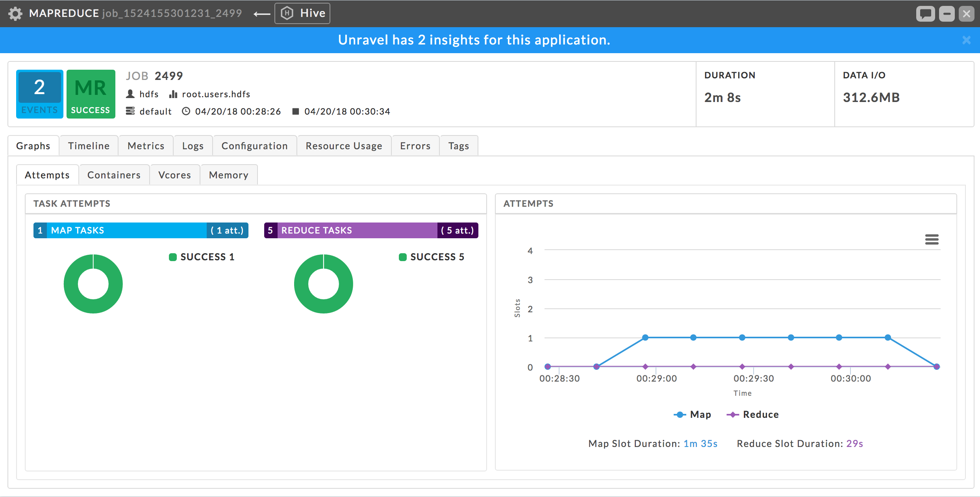Minimize the job details panel
Screen dimensions: 980x497
[947, 14]
